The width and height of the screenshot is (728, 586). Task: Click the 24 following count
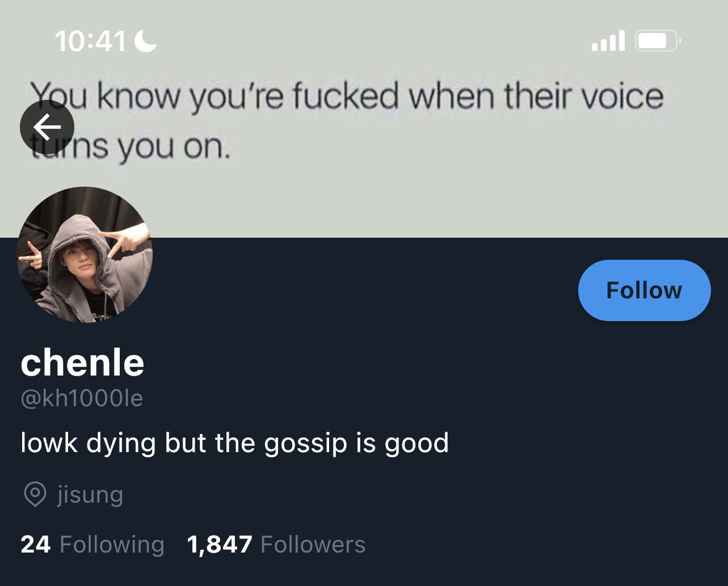coord(35,545)
